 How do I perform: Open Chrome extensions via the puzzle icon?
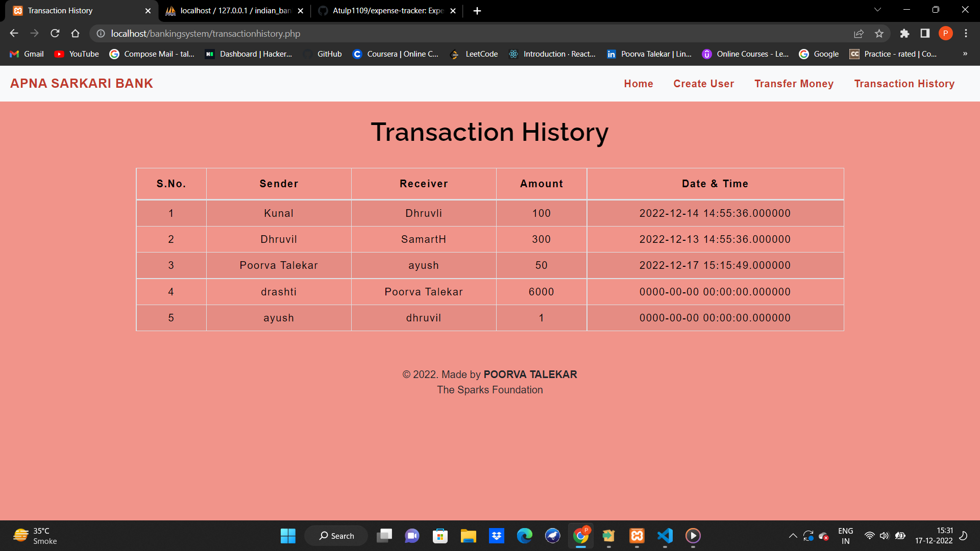click(904, 33)
